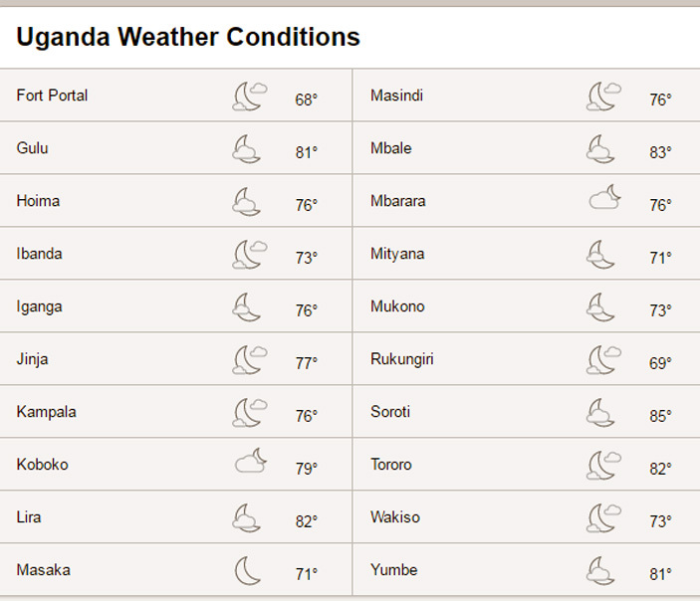Image resolution: width=700 pixels, height=601 pixels.
Task: Click Koboko's cloud with moon icon
Action: 251,461
